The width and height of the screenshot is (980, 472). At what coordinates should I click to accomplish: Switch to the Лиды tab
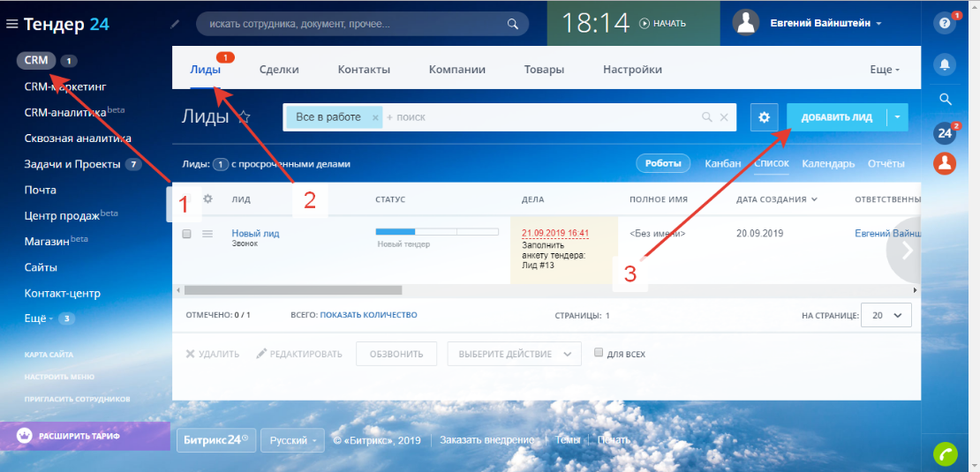pyautogui.click(x=205, y=70)
